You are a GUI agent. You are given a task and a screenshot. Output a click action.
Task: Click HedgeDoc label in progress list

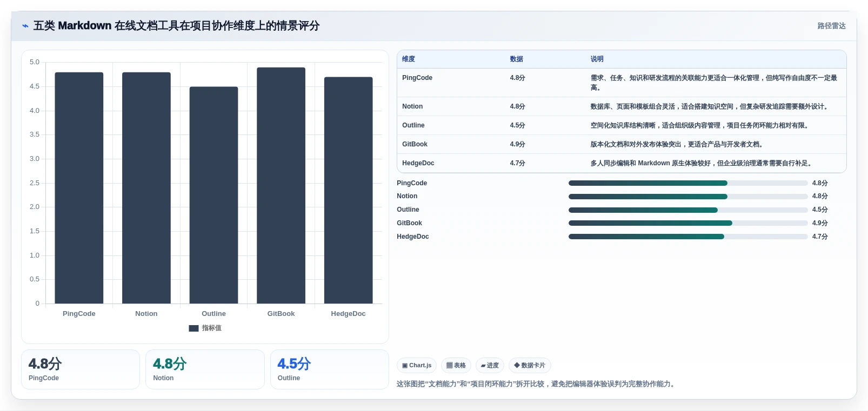tap(413, 237)
